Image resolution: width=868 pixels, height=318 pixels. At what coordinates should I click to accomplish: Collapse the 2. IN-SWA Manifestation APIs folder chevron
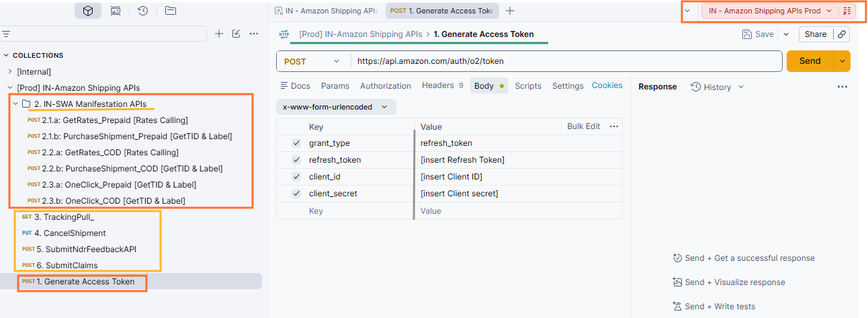15,104
